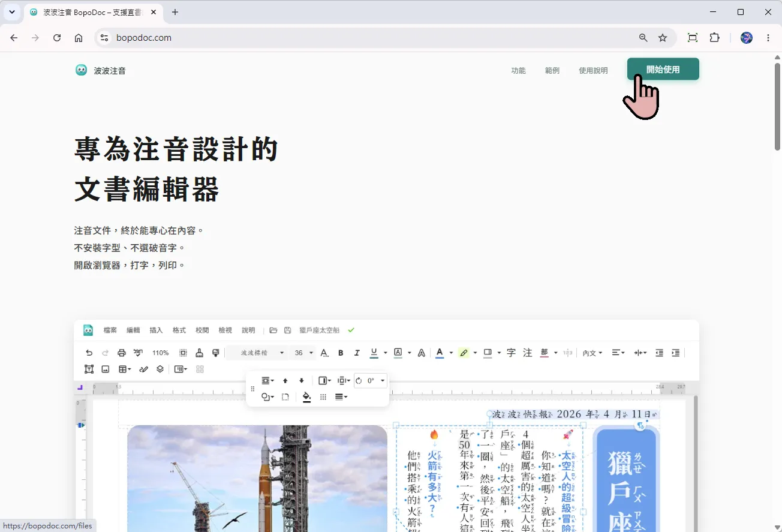This screenshot has height=532, width=782.
Task: Expand the shapes dropdown in floating toolbar
Action: click(x=268, y=396)
